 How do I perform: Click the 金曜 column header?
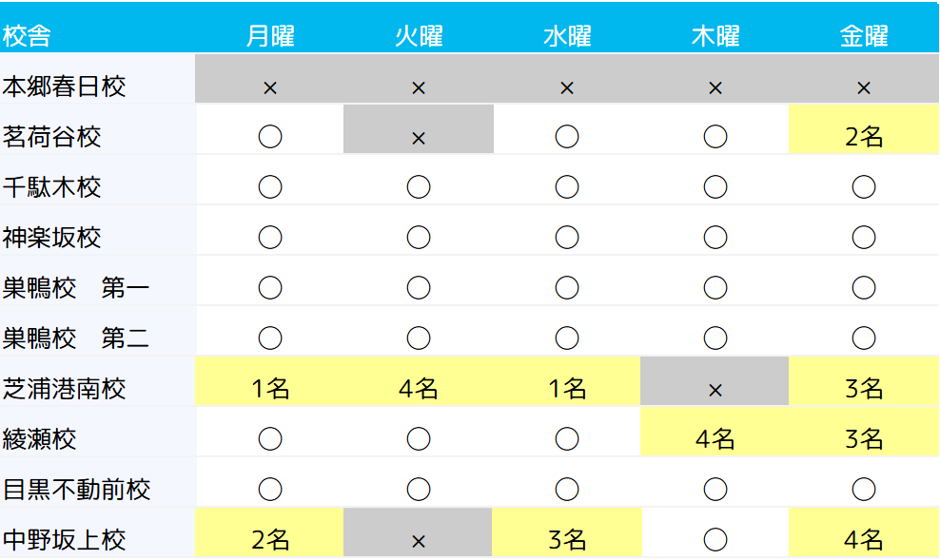pyautogui.click(x=864, y=36)
